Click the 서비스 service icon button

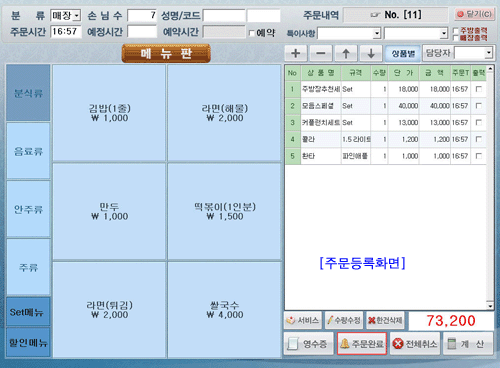(x=303, y=320)
